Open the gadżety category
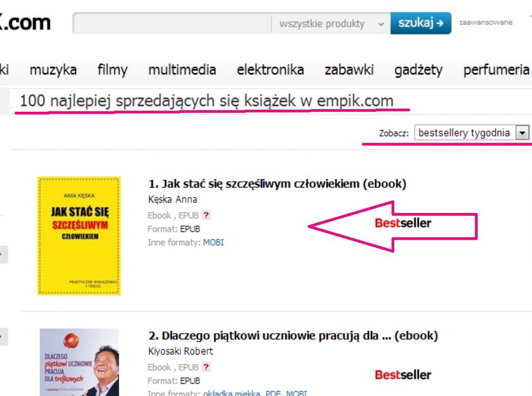Image resolution: width=532 pixels, height=396 pixels. point(419,70)
